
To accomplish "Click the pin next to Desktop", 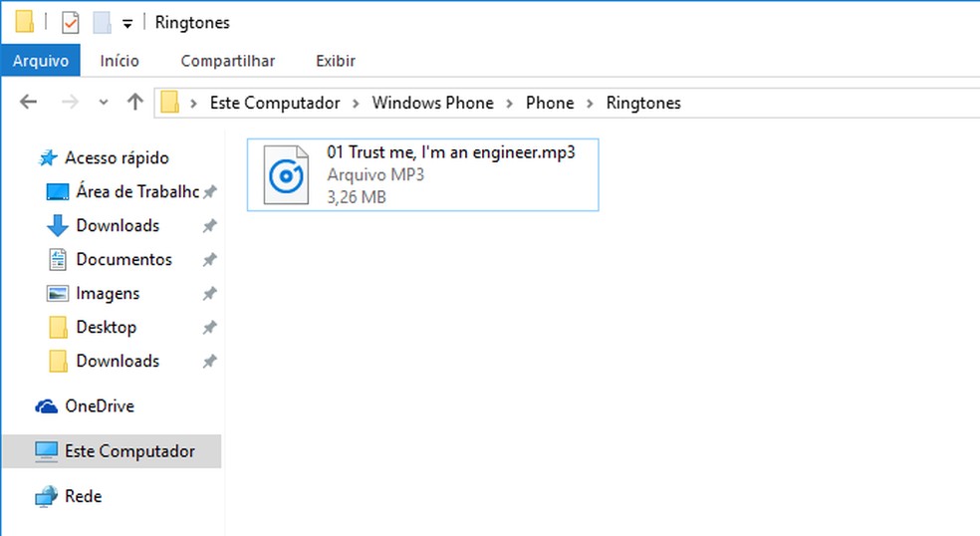I will [210, 327].
